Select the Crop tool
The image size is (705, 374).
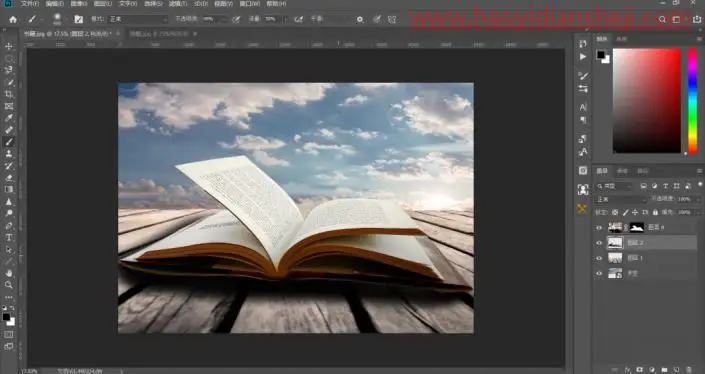[x=9, y=94]
